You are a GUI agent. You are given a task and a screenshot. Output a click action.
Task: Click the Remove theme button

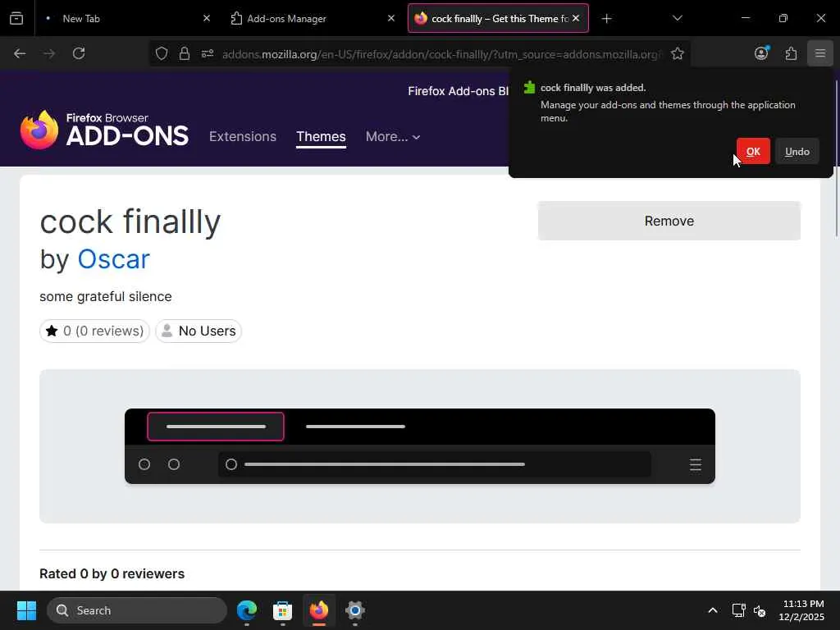pyautogui.click(x=669, y=221)
